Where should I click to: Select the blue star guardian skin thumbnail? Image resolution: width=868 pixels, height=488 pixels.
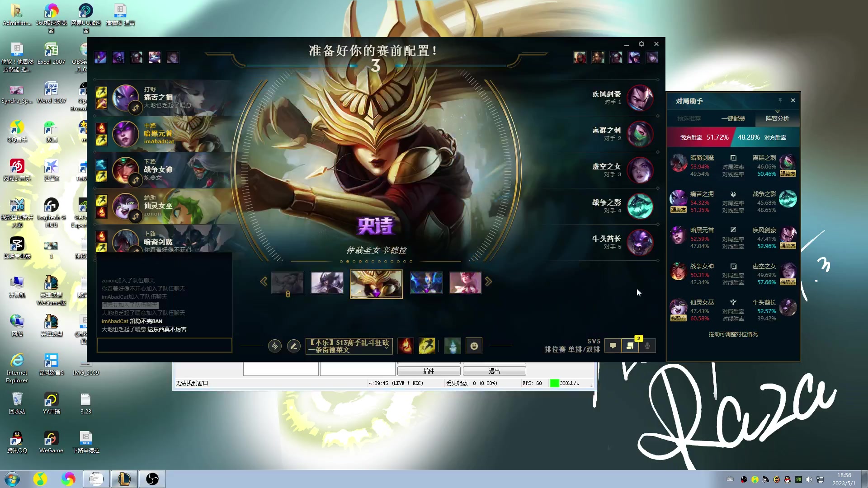click(x=426, y=283)
